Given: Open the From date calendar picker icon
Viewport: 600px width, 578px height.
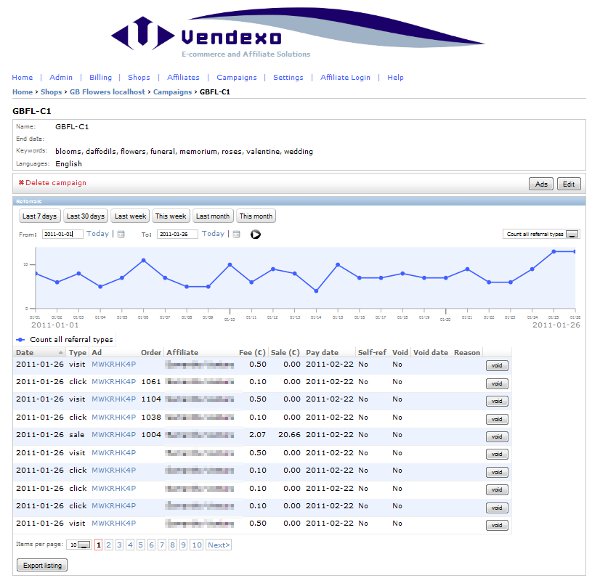Looking at the screenshot, I should tap(121, 234).
